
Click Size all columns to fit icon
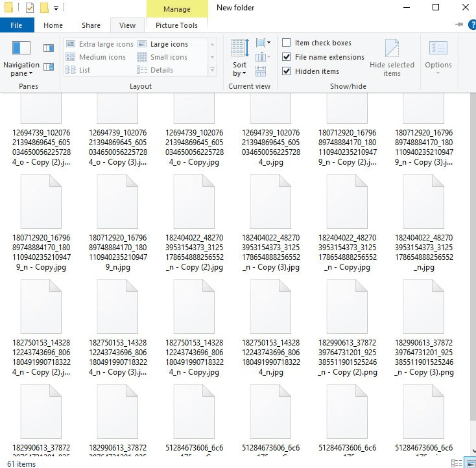pyautogui.click(x=261, y=71)
